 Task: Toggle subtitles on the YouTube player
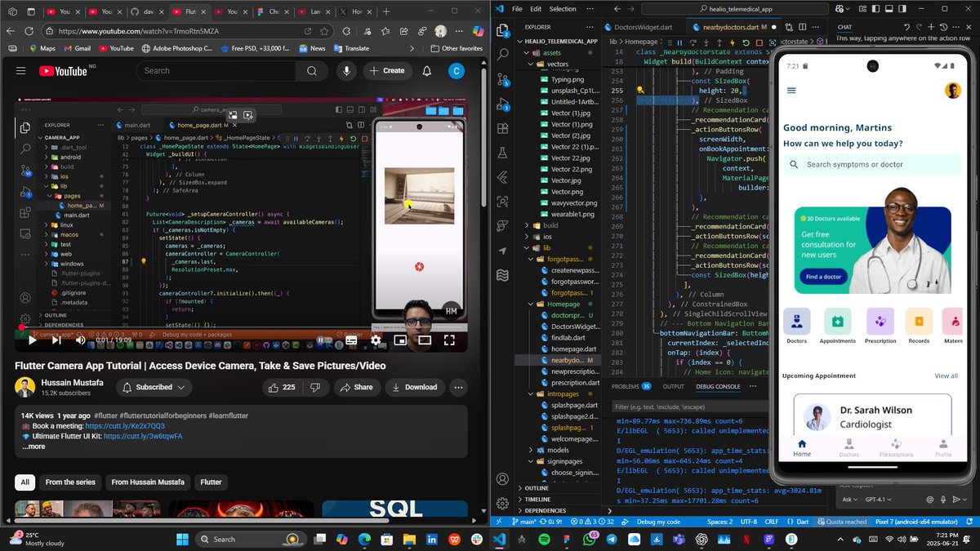tap(351, 340)
